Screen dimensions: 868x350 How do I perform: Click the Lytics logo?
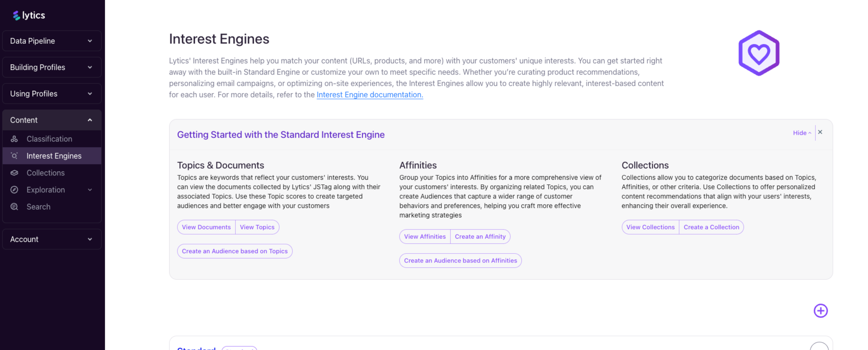pos(29,15)
